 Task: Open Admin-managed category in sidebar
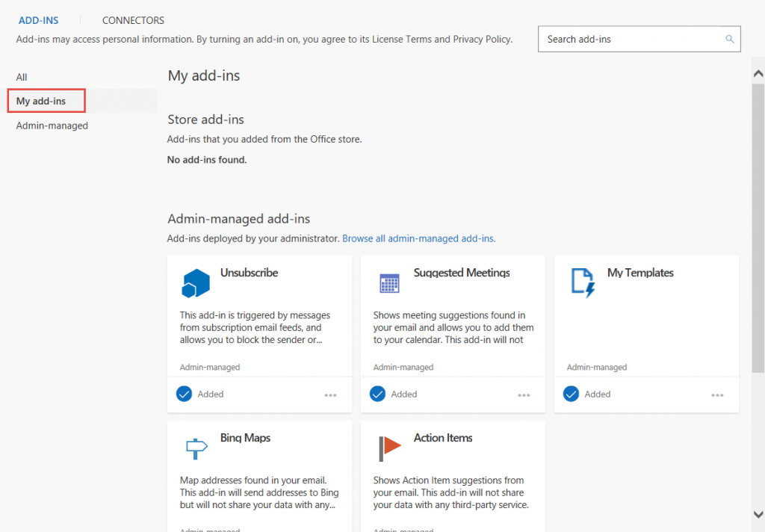(52, 126)
